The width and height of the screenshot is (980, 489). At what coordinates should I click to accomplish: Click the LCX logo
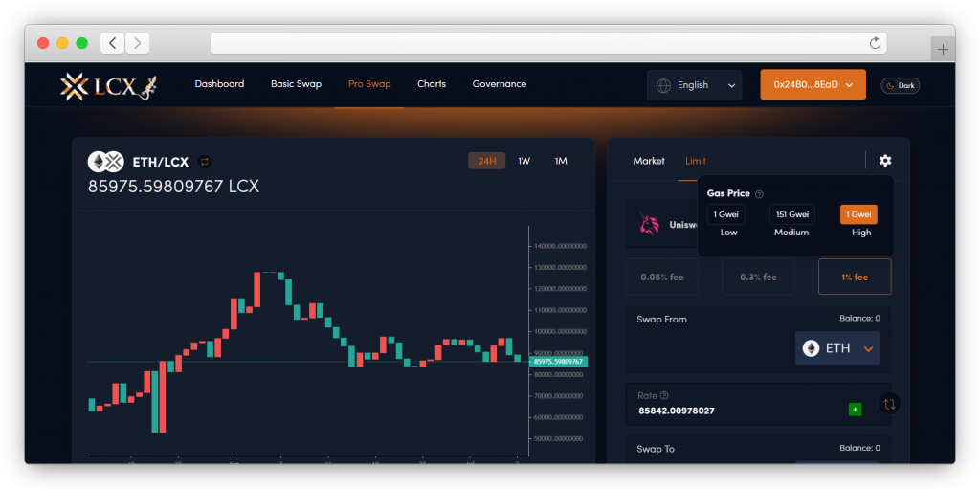pyautogui.click(x=108, y=86)
